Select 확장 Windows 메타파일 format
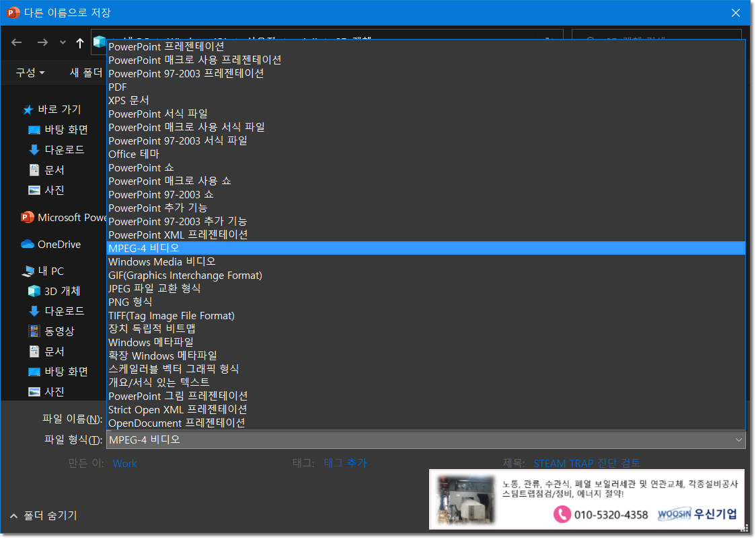The width and height of the screenshot is (756, 539). 426,356
